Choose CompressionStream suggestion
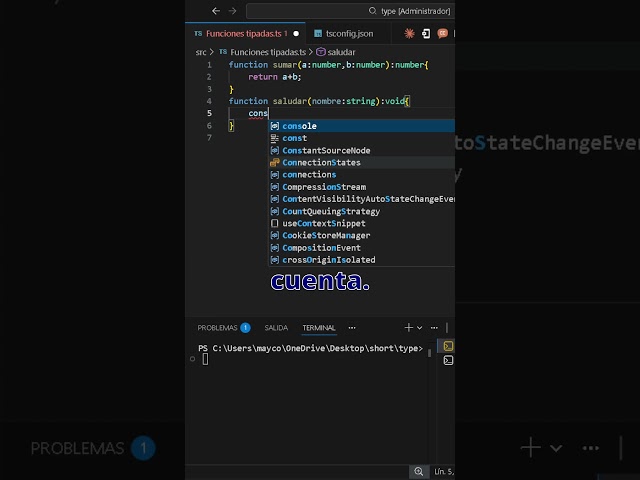 coord(361,187)
